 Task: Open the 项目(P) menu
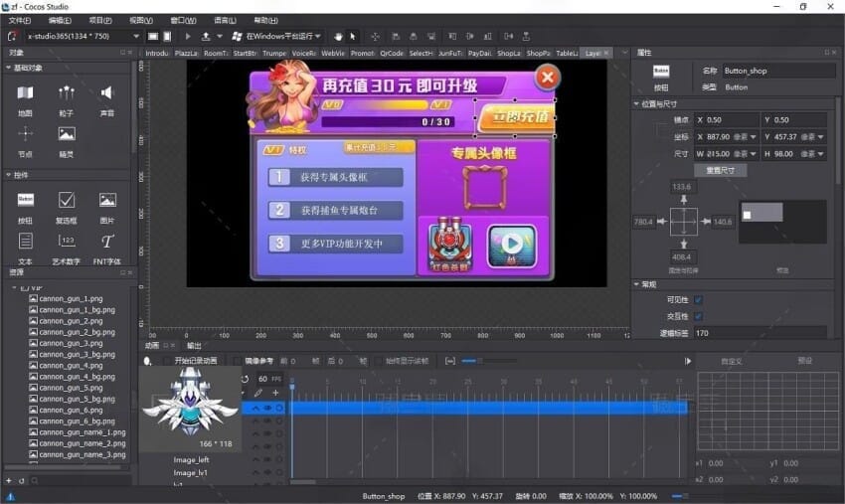tap(100, 20)
